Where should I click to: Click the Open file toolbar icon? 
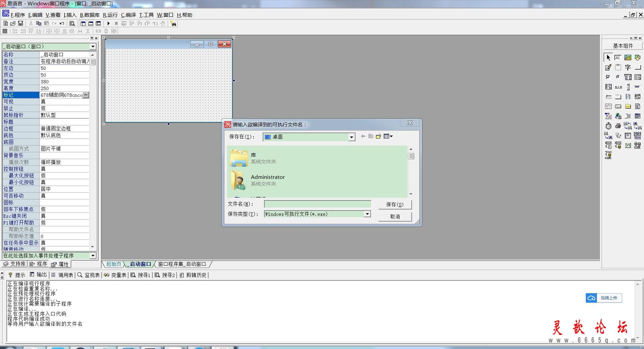coord(13,24)
